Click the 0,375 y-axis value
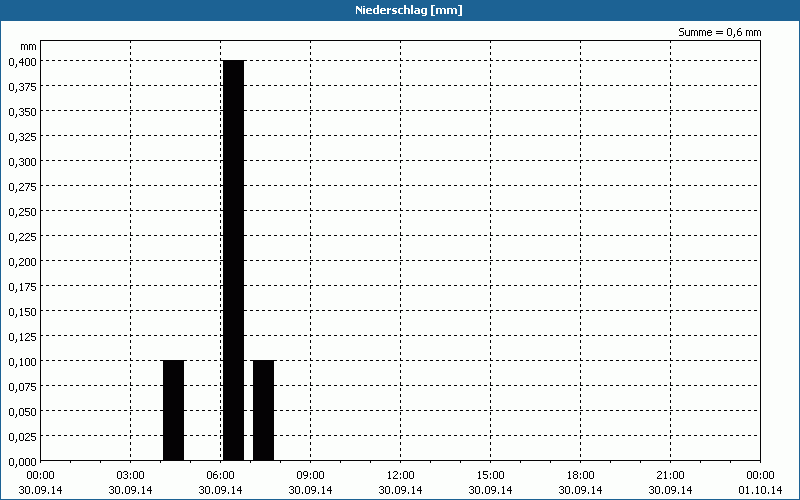The width and height of the screenshot is (800, 500). 23,86
